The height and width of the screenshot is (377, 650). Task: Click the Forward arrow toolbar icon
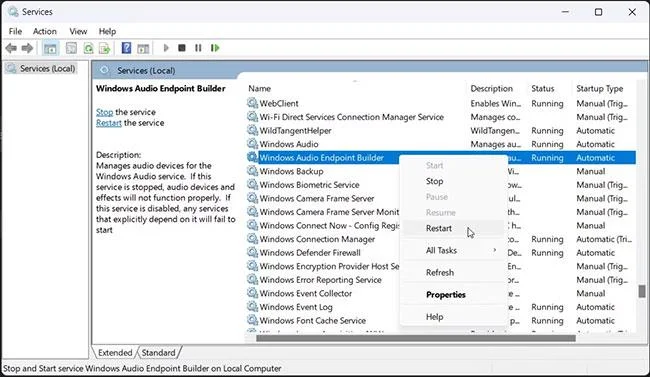click(x=27, y=48)
